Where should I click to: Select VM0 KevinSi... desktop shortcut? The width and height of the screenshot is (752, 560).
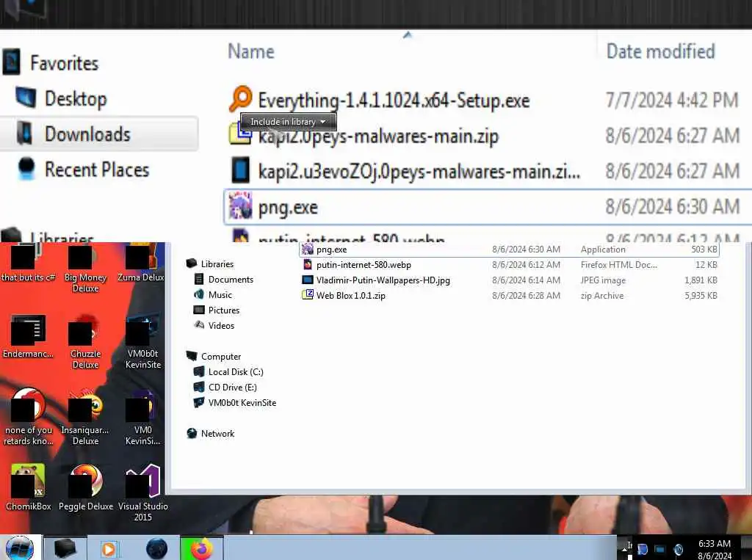click(142, 418)
